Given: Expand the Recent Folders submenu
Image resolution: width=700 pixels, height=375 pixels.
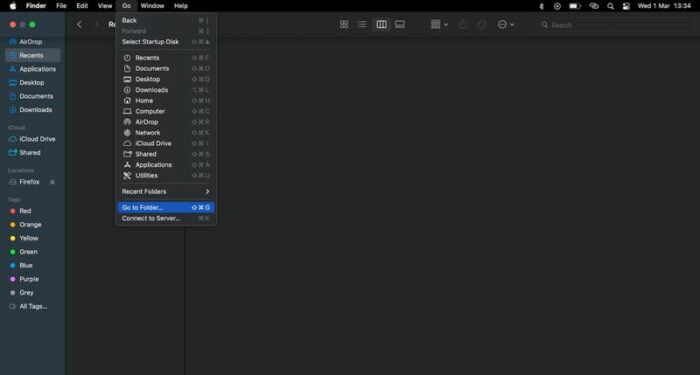Looking at the screenshot, I should click(166, 192).
